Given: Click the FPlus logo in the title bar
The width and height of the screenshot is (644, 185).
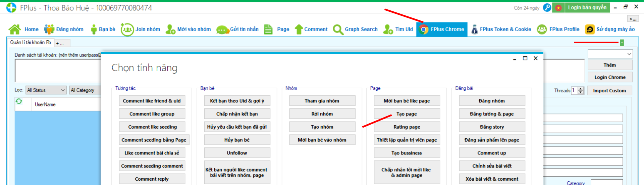Looking at the screenshot, I should [11, 7].
